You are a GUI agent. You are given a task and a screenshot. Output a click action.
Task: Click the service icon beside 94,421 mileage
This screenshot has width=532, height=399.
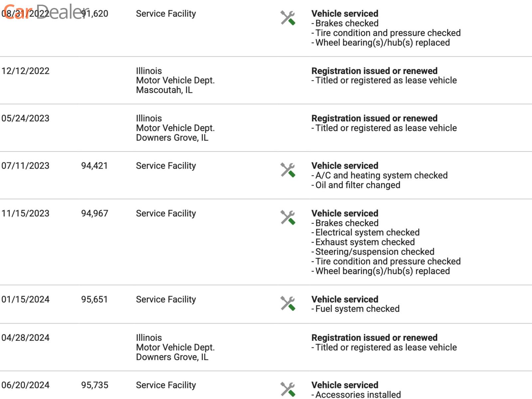[288, 170]
